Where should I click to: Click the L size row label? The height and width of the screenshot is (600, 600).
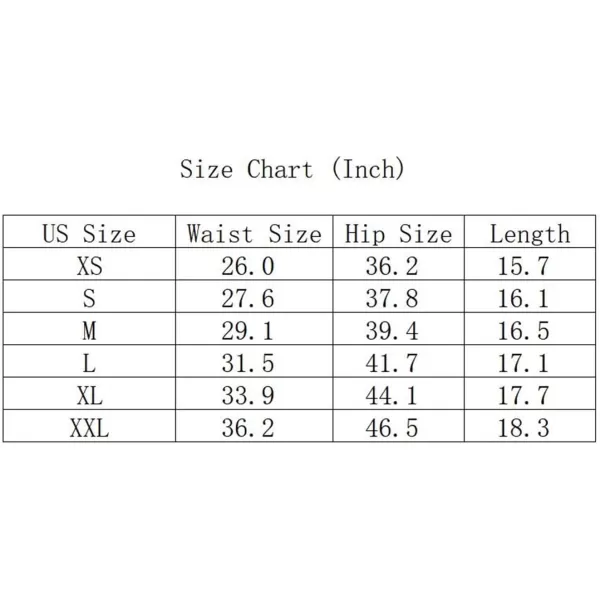click(x=89, y=363)
